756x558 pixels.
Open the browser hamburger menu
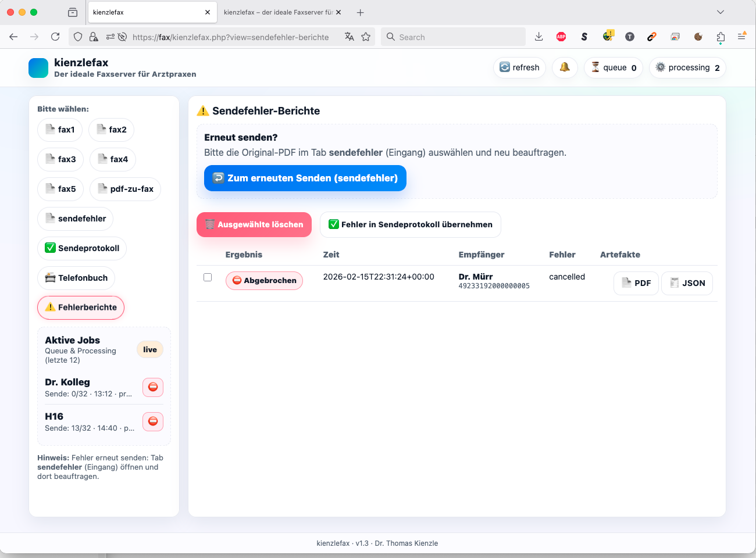click(x=741, y=37)
